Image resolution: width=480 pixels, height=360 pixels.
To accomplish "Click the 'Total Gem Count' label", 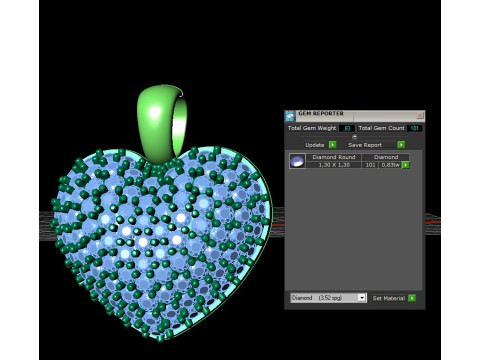I will pyautogui.click(x=381, y=128).
